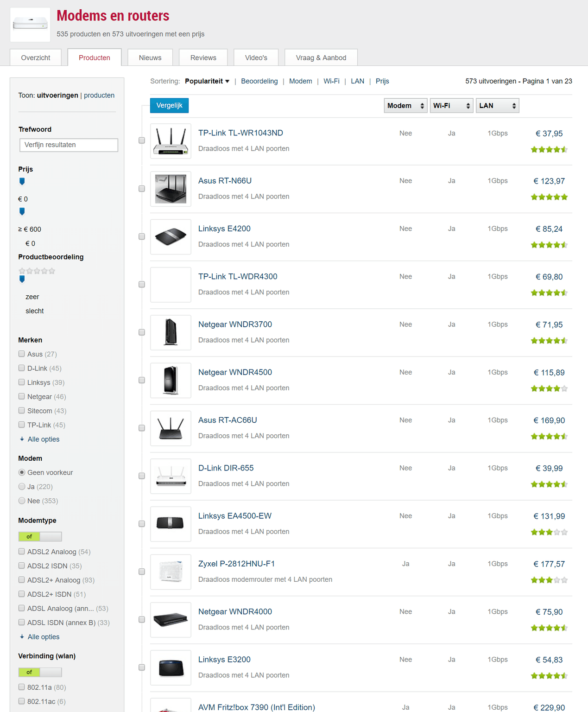Click the Modems en routers category icon
The height and width of the screenshot is (712, 588).
pos(30,25)
